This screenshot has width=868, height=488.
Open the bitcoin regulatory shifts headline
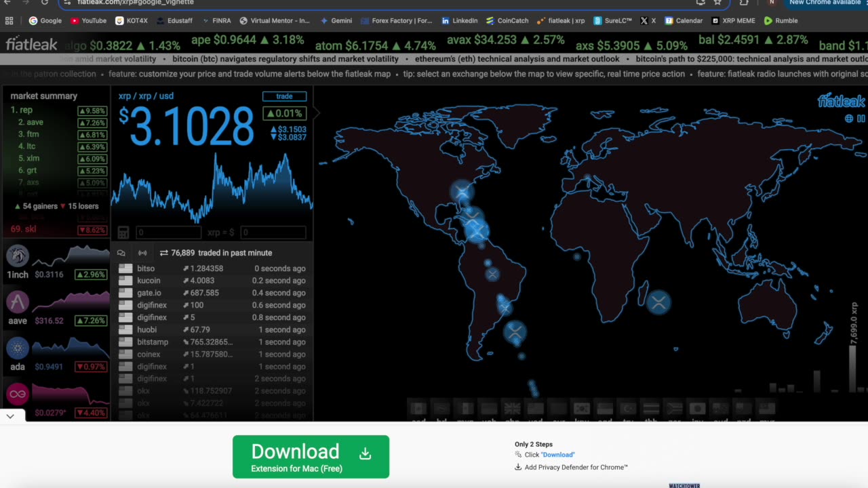pos(285,59)
